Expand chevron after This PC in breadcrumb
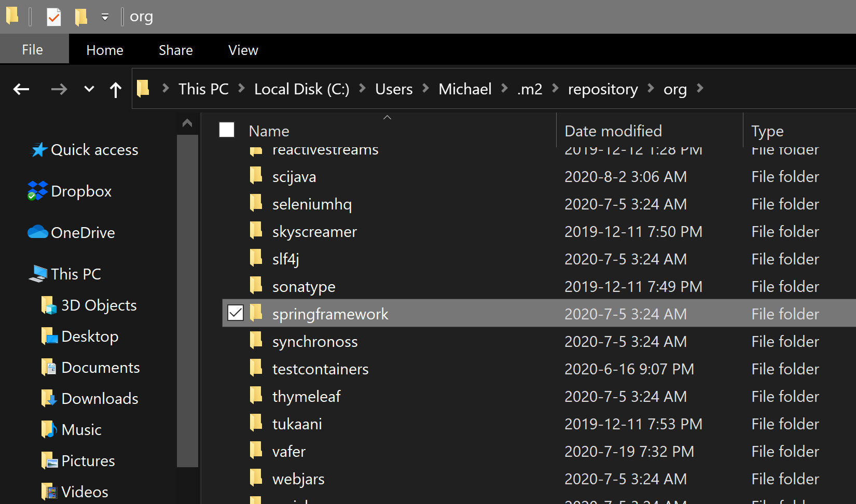856x504 pixels. (x=242, y=89)
